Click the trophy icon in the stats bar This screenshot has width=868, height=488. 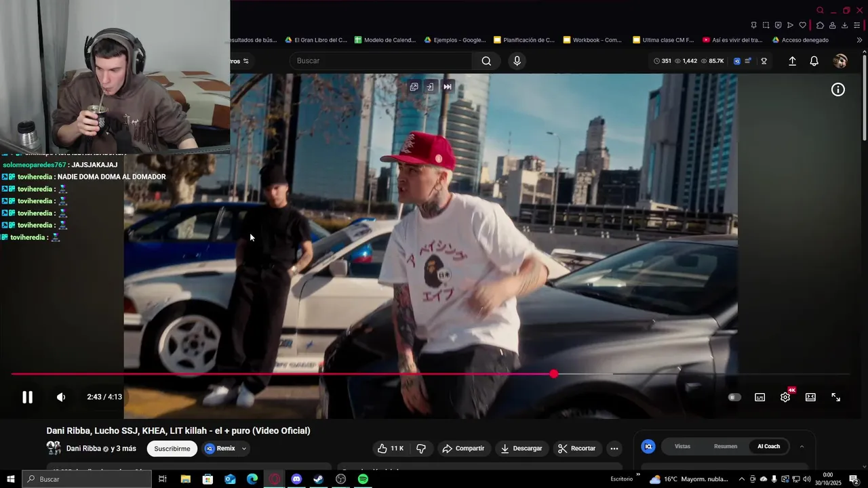pyautogui.click(x=764, y=61)
